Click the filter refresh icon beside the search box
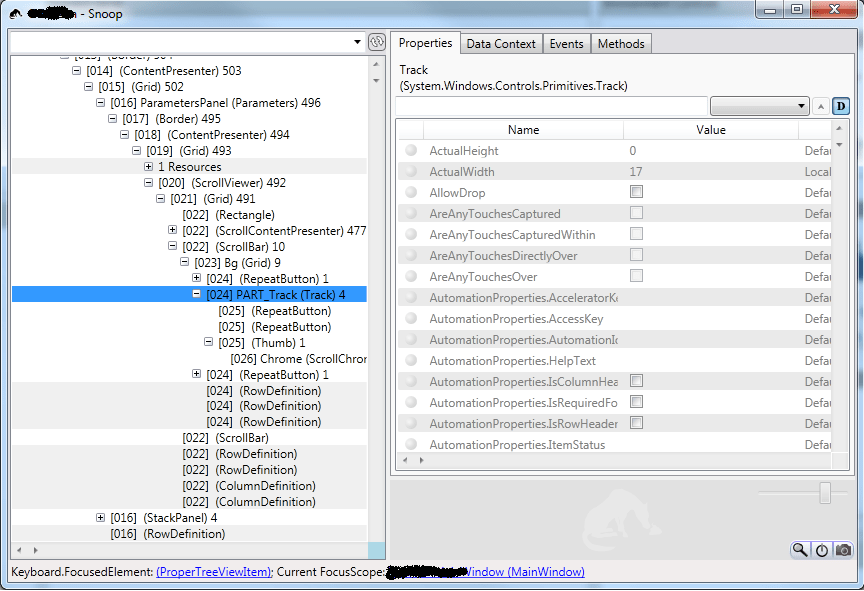Viewport: 864px width, 591px height. point(376,42)
